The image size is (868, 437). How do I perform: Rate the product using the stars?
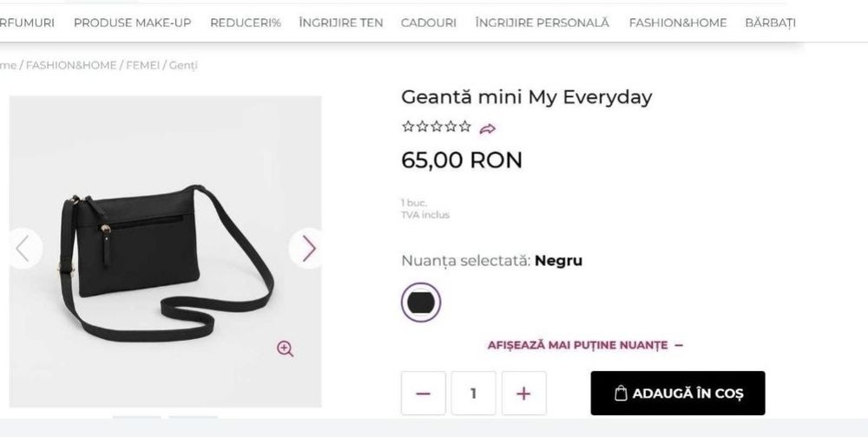pos(437,127)
